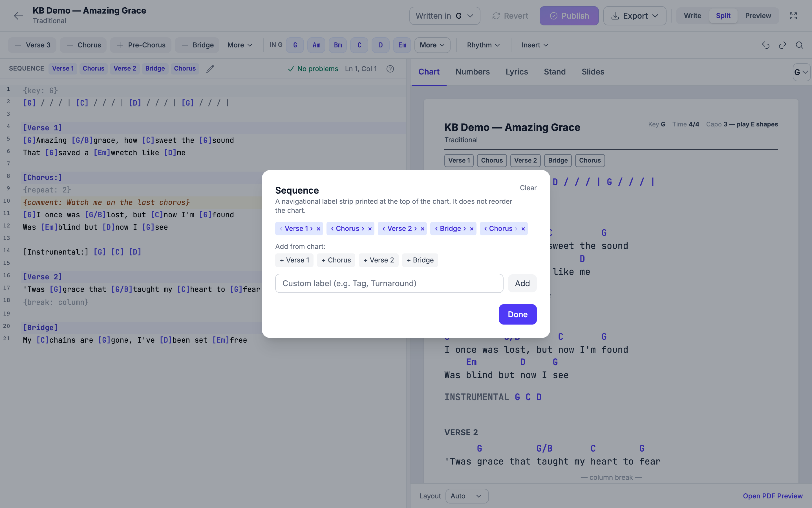812x508 pixels.
Task: Add Pre-Chorus section
Action: [141, 45]
